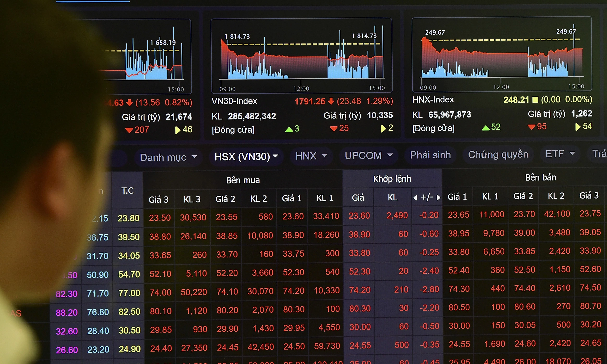Click the Bên bán column group header
Screen dimensions: 607x364
click(x=541, y=177)
